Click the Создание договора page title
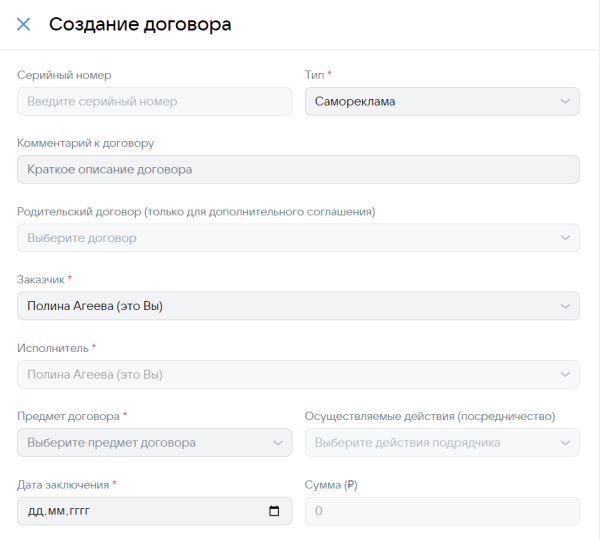 [x=140, y=24]
